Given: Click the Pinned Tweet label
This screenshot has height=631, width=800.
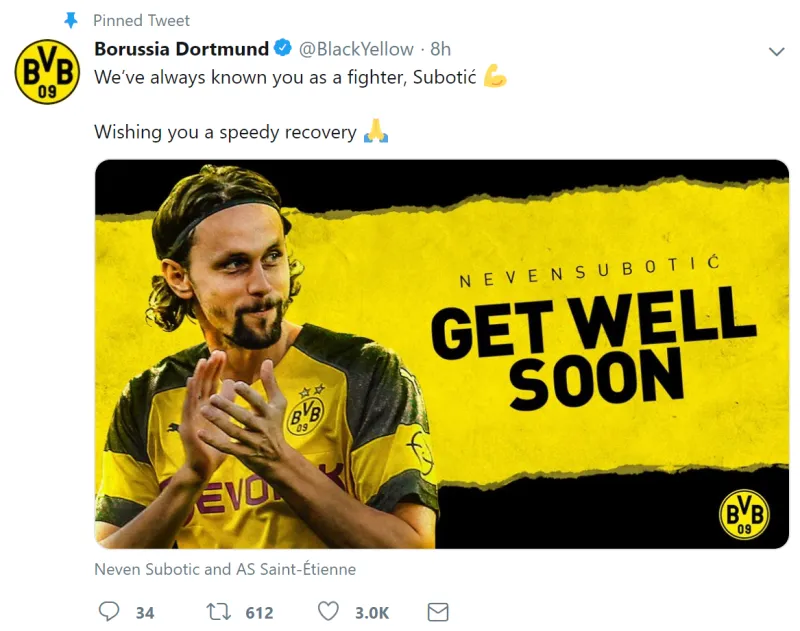Looking at the screenshot, I should click(141, 20).
